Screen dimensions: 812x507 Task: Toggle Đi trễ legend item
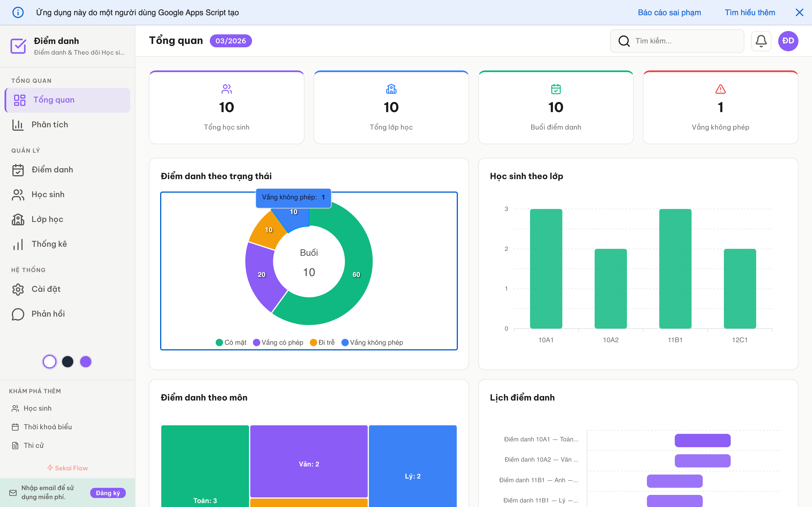click(323, 342)
